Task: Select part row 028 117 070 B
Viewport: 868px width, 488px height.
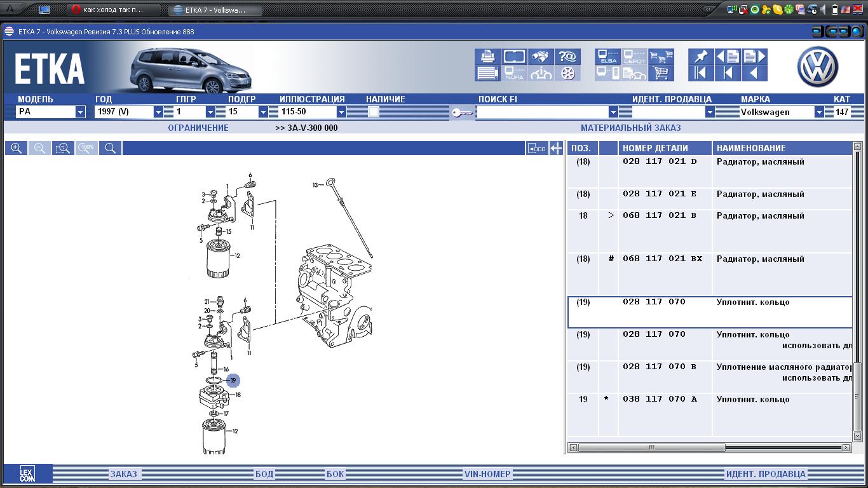Action: tap(709, 376)
